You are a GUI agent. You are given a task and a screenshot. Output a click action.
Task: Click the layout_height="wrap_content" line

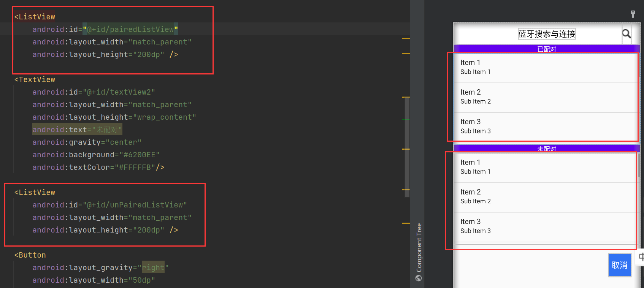click(114, 117)
